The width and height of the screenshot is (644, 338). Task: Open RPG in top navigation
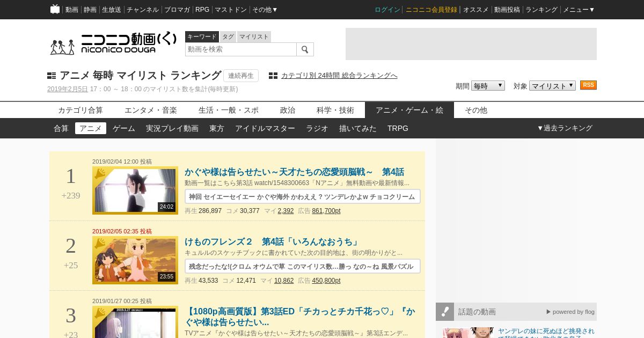point(202,10)
